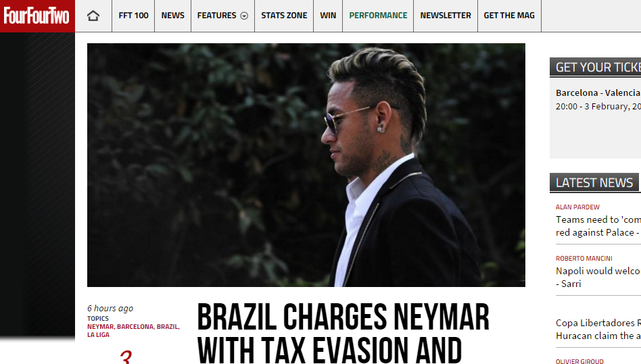Image resolution: width=641 pixels, height=364 pixels.
Task: Select the Win menu item
Action: (x=328, y=16)
